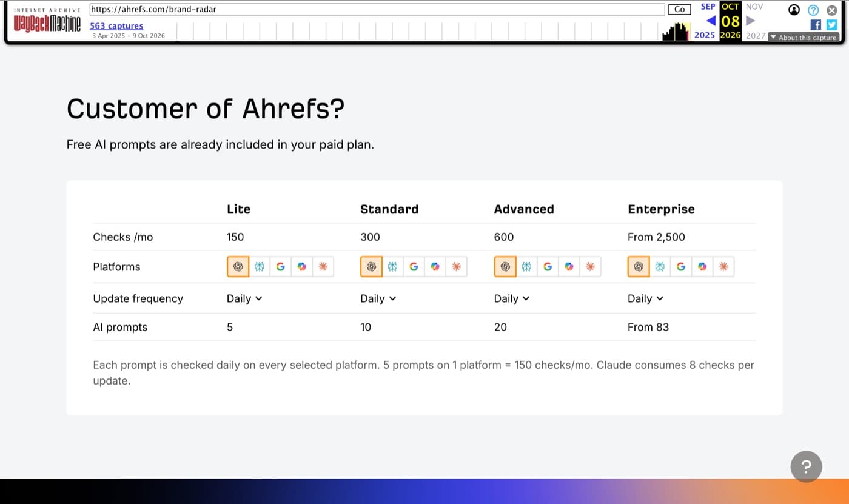Screen dimensions: 849x504
Task: Open the floating help question button
Action: pos(806,466)
